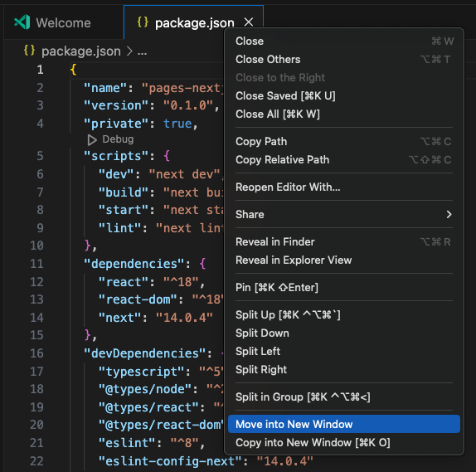This screenshot has height=472, width=476.
Task: Switch to the Welcome tab
Action: (63, 22)
